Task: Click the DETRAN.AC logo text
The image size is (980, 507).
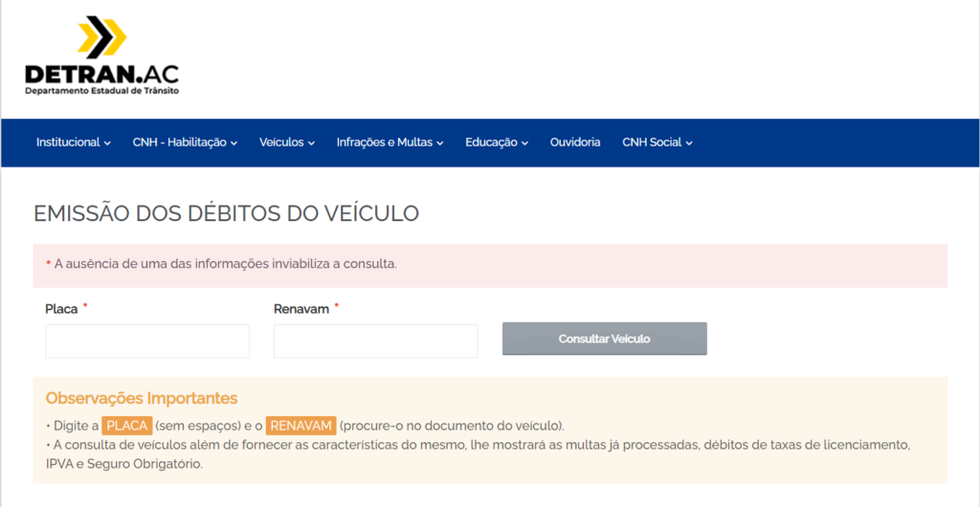Action: (101, 73)
